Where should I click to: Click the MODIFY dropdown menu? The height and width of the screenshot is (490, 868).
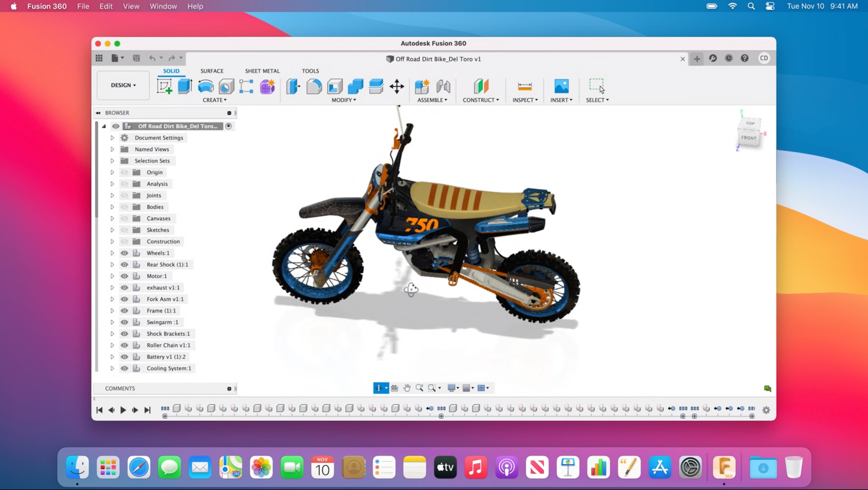tap(344, 100)
